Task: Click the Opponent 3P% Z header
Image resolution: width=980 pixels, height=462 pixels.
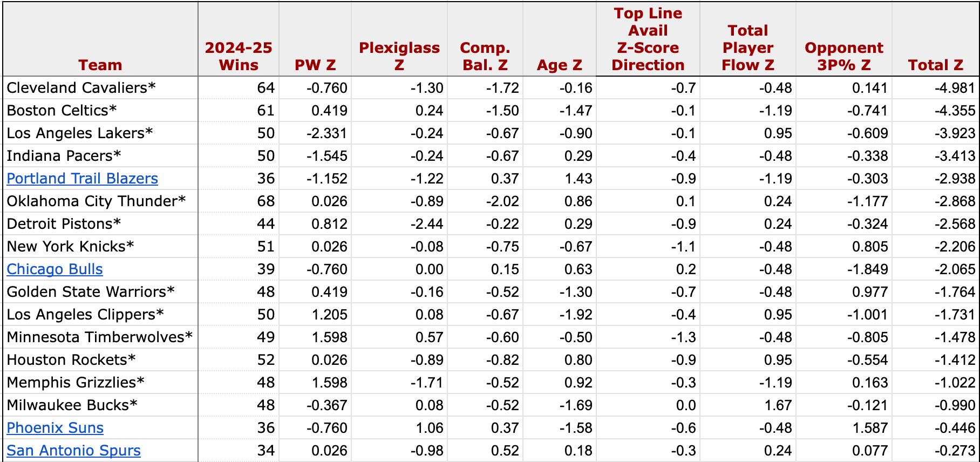Action: pos(844,56)
